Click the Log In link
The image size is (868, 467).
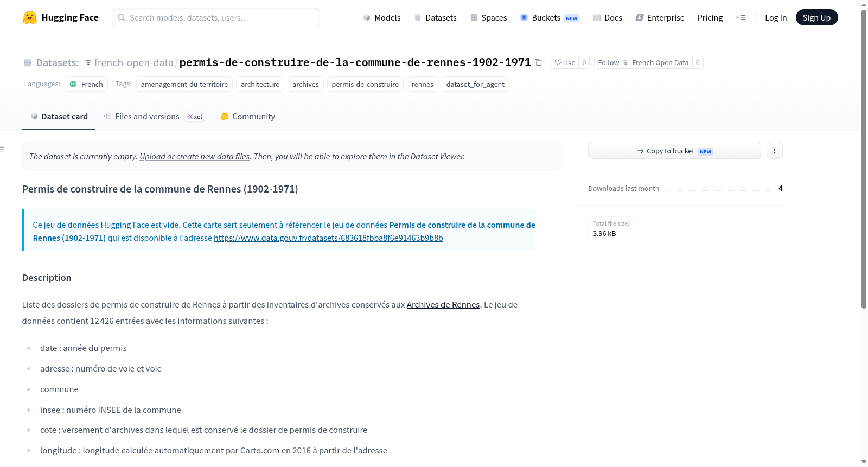(x=776, y=17)
